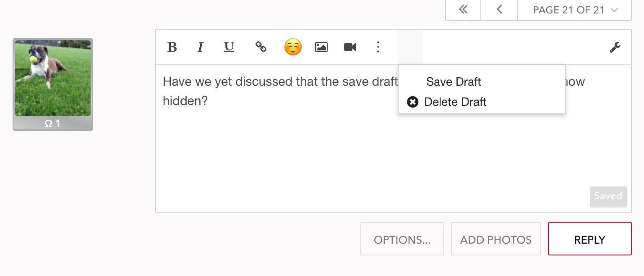The height and width of the screenshot is (276, 644).
Task: Submit the post with the Reply button
Action: click(x=589, y=239)
